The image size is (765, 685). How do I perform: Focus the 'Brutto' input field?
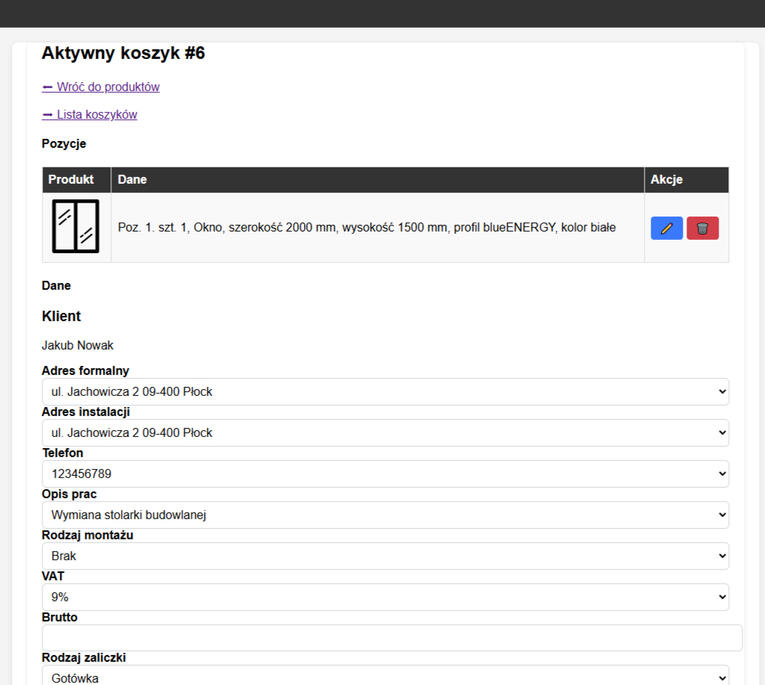coord(392,638)
